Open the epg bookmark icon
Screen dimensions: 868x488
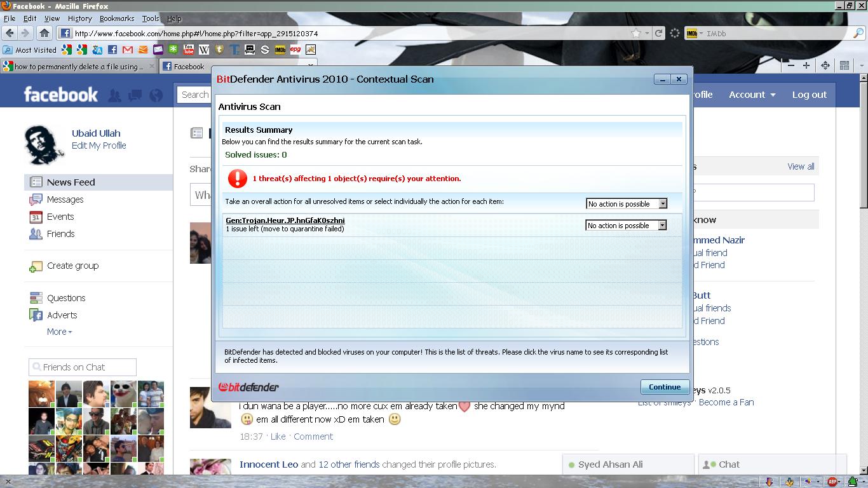(295, 50)
